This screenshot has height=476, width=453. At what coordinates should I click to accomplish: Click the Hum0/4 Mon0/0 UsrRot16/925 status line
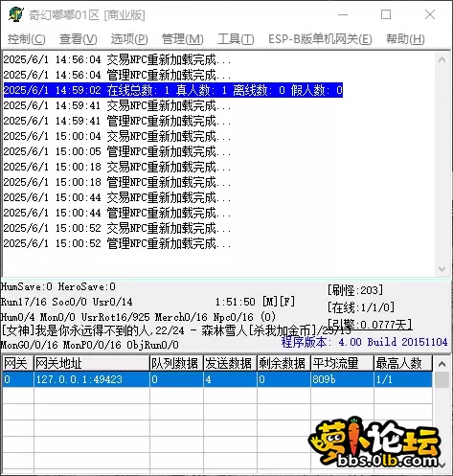138,317
